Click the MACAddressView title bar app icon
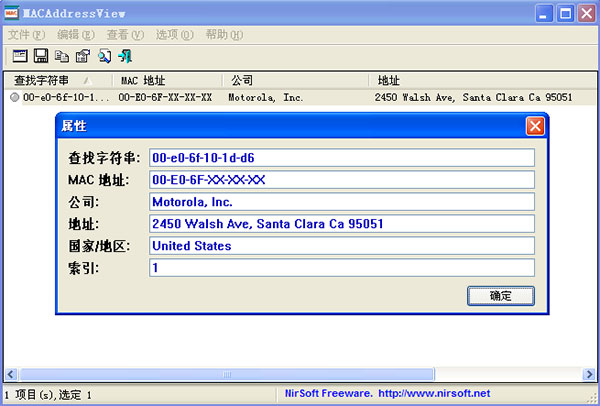The image size is (600, 406). pos(11,13)
